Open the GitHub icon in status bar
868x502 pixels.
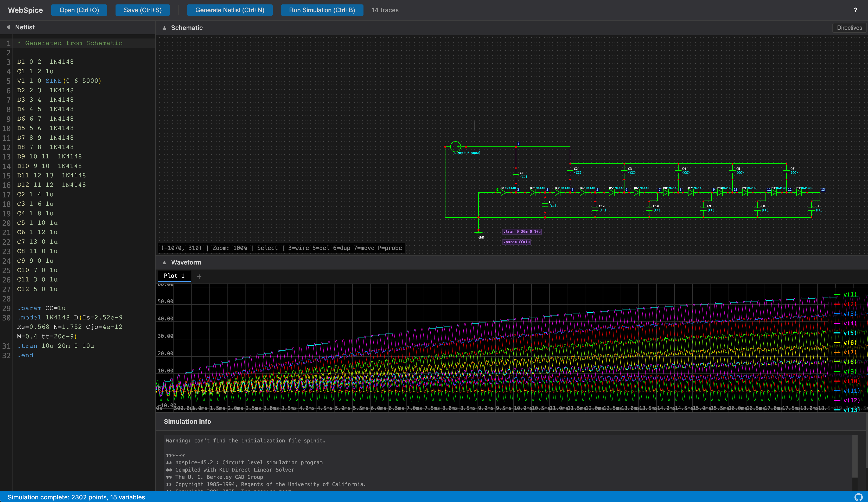(858, 497)
